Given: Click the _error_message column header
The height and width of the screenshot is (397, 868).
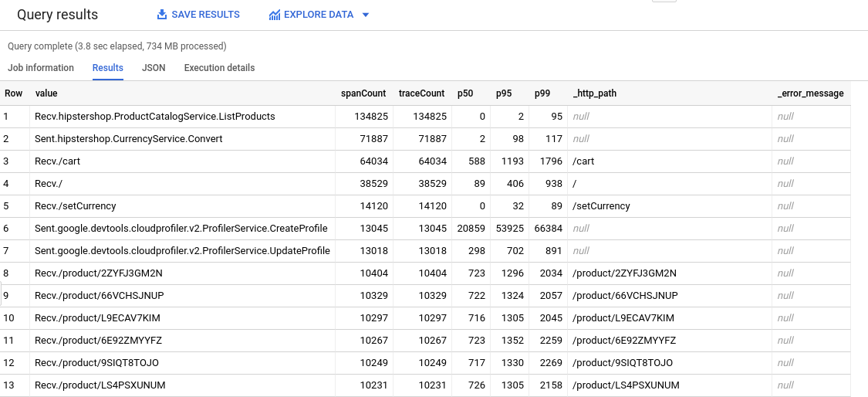Looking at the screenshot, I should point(810,93).
